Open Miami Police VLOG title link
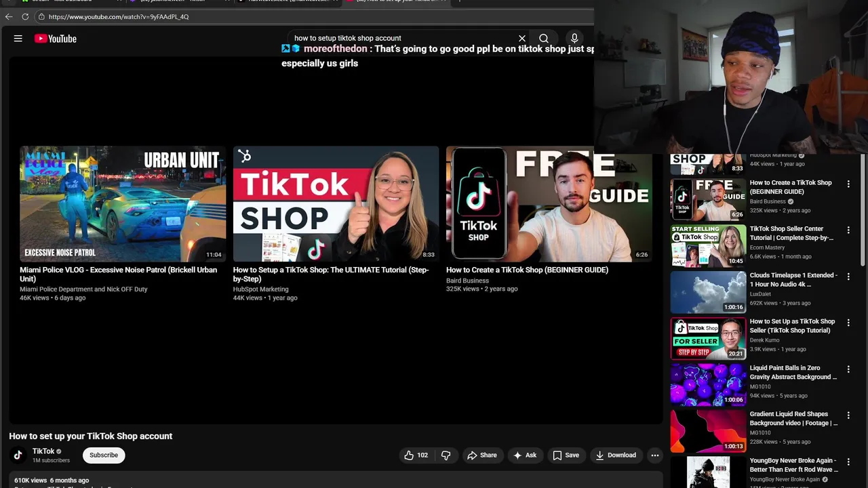Screen dimensions: 868x488 click(x=119, y=274)
